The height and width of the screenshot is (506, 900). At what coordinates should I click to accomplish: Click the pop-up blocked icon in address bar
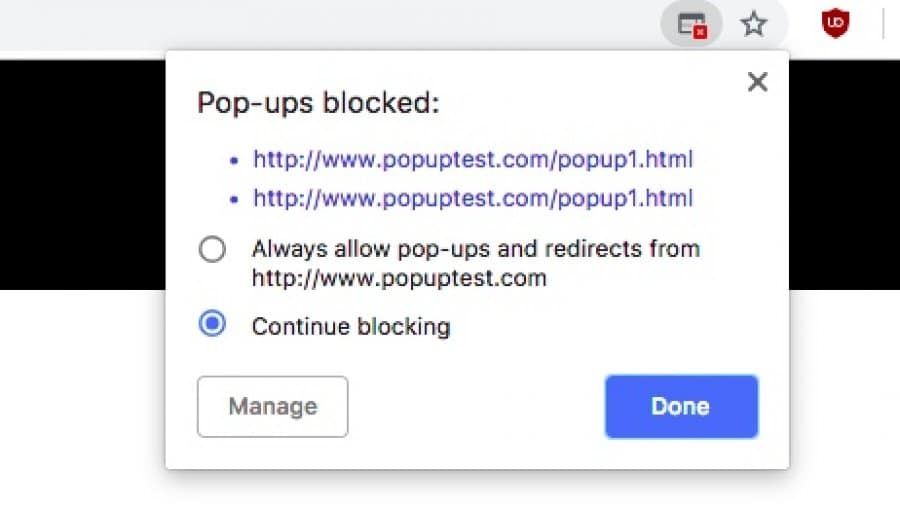point(693,25)
